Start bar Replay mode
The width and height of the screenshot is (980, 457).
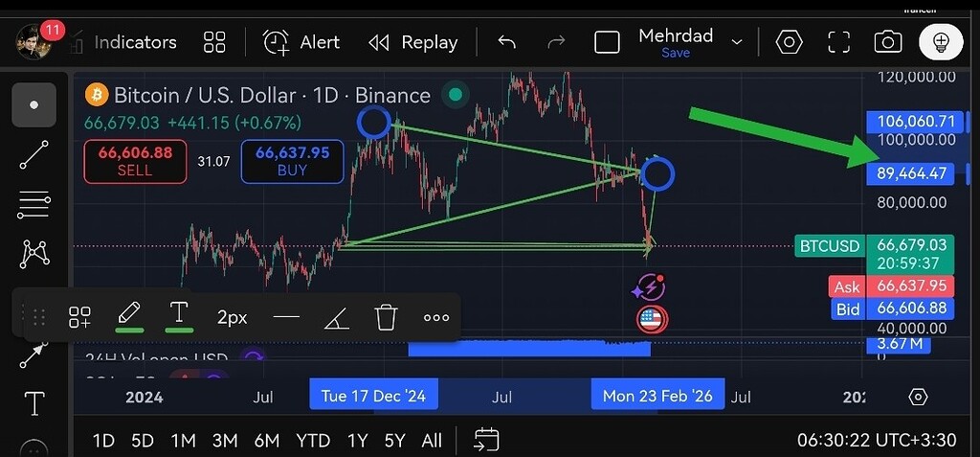tap(413, 42)
